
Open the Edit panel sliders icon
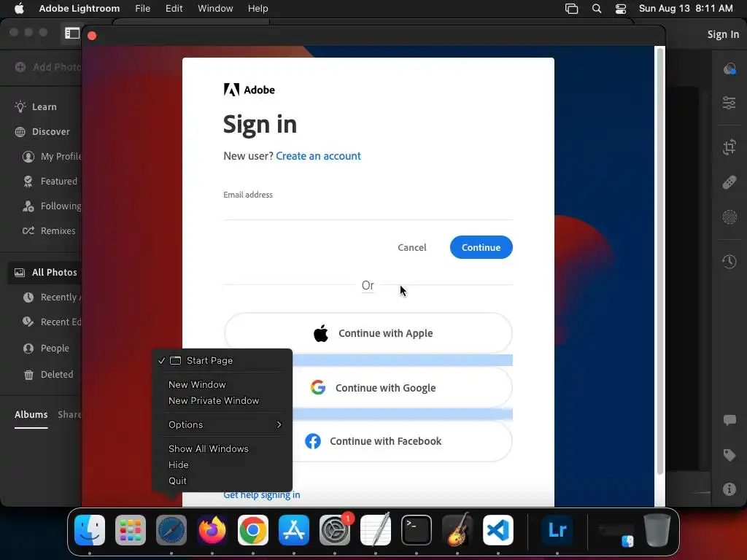click(x=729, y=103)
